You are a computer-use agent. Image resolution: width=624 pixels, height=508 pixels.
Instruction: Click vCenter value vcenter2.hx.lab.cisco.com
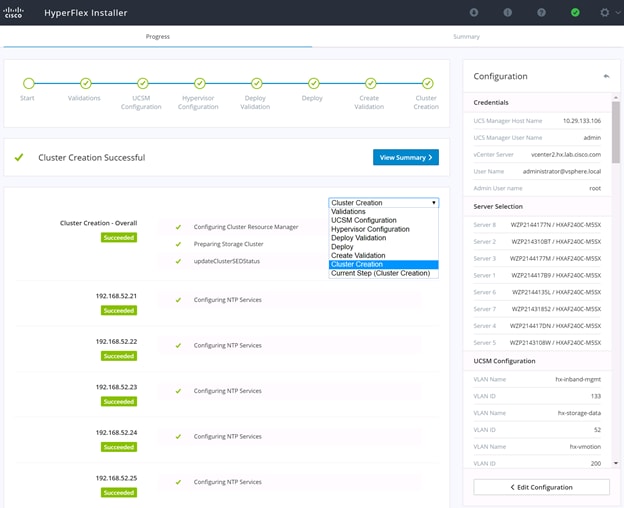click(566, 154)
